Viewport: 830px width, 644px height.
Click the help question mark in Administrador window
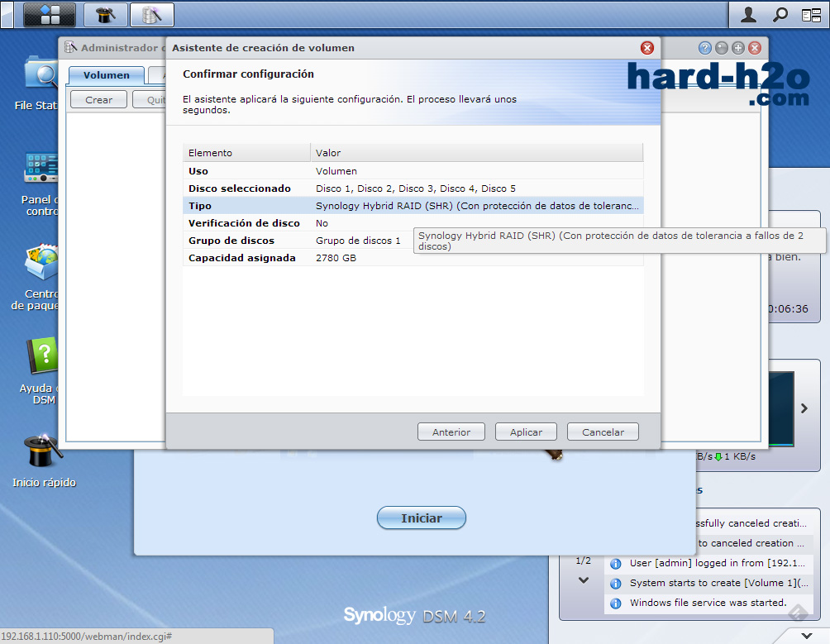(704, 48)
